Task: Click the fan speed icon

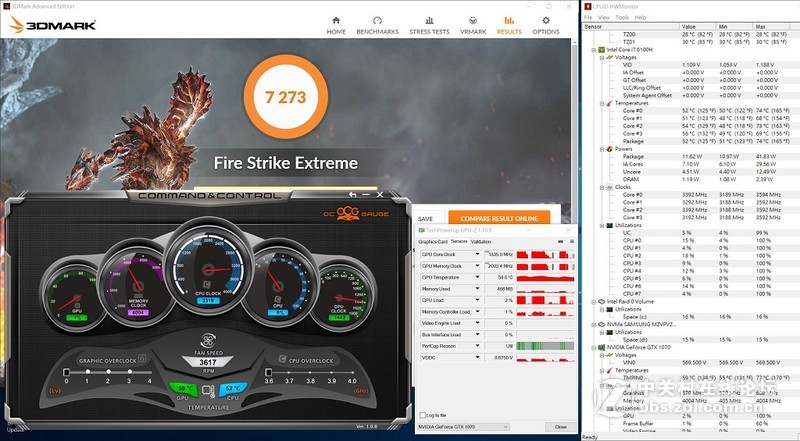Action: pyautogui.click(x=208, y=340)
